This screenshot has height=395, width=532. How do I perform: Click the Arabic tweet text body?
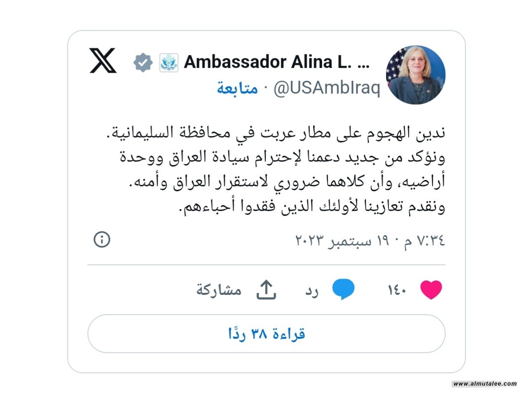[x=276, y=170]
